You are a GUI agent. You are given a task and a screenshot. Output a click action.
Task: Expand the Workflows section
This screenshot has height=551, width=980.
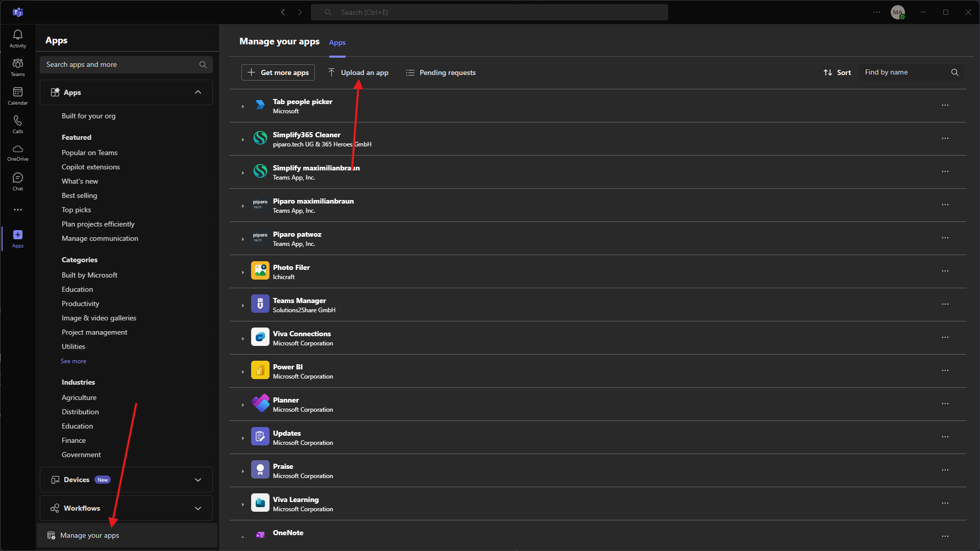[198, 509]
